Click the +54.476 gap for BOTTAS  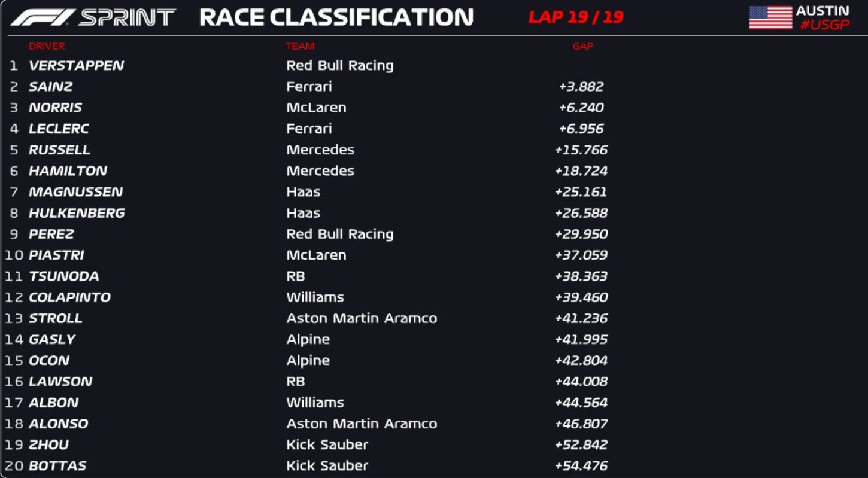click(x=581, y=465)
